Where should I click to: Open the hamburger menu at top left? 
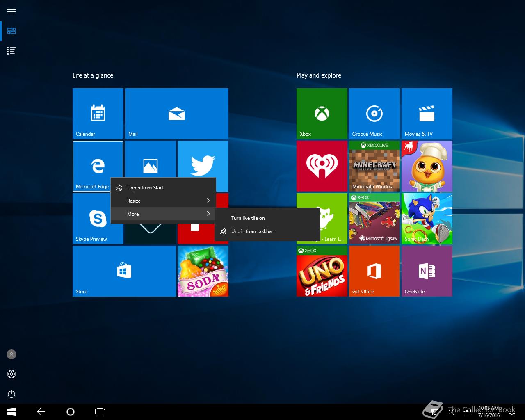11,11
